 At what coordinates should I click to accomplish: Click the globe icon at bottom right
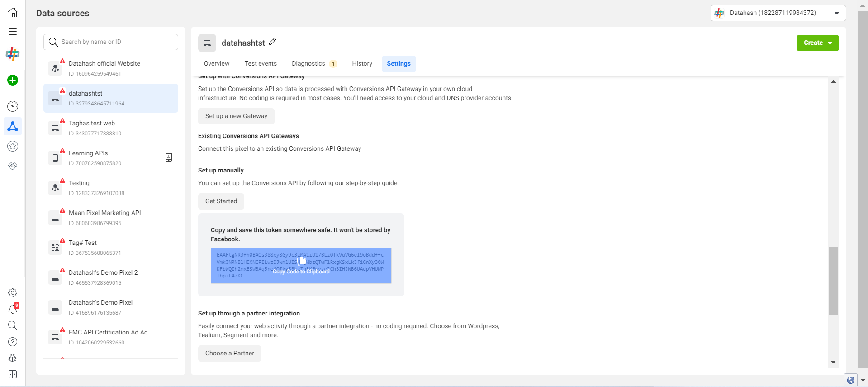[851, 380]
